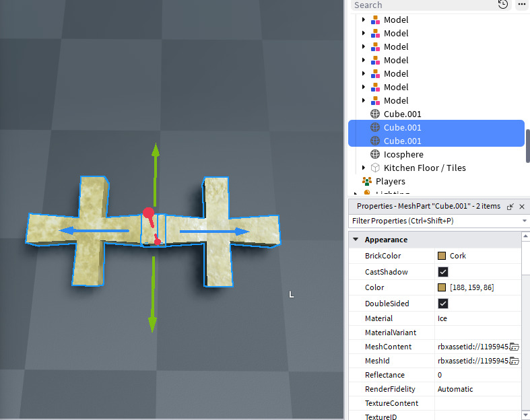The image size is (530, 420).
Task: Click the downward green move arrow handle
Action: 153,294
